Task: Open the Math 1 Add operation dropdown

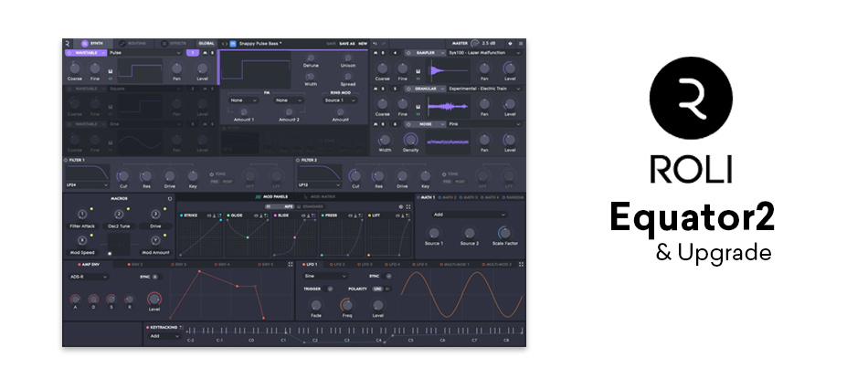Action: click(x=470, y=215)
